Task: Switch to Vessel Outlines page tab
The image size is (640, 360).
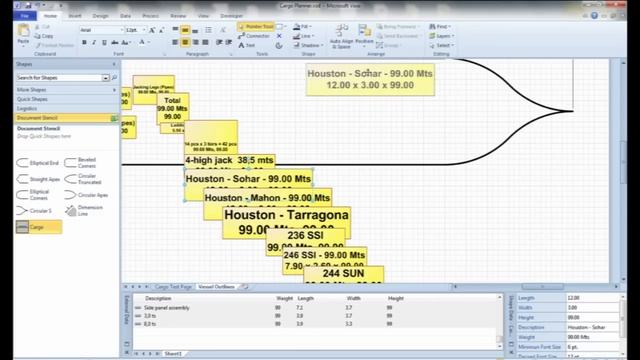Action: pos(216,287)
